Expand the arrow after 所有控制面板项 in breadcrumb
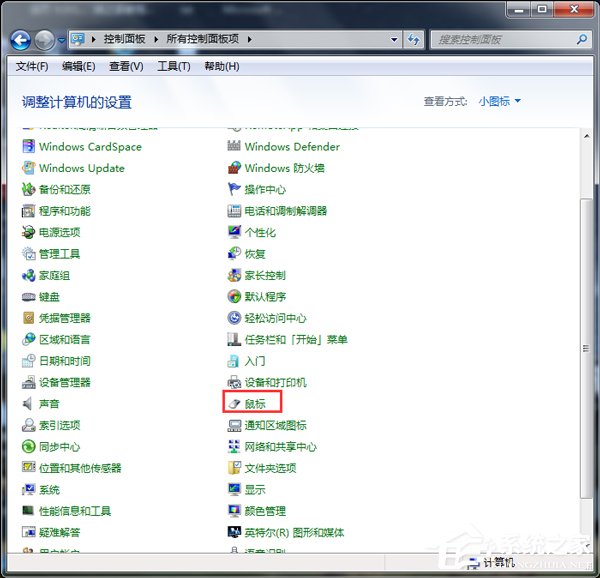The width and height of the screenshot is (600, 578). (x=250, y=40)
